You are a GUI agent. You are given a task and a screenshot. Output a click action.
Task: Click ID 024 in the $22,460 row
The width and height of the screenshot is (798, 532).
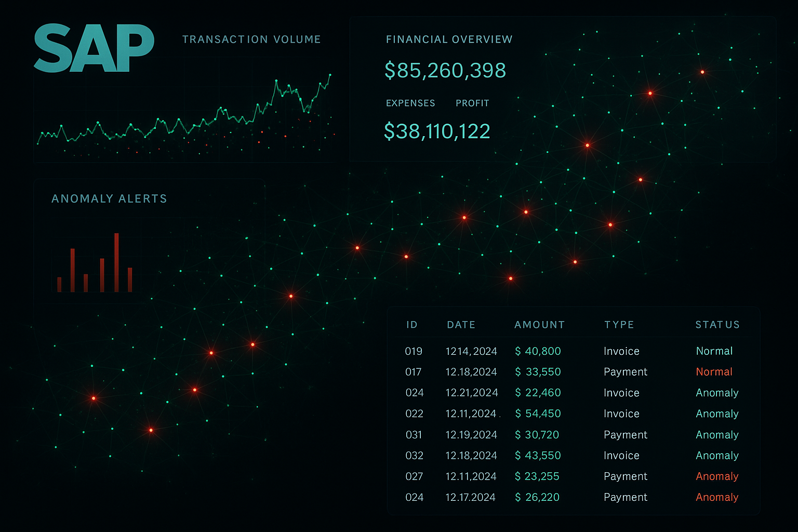(414, 393)
